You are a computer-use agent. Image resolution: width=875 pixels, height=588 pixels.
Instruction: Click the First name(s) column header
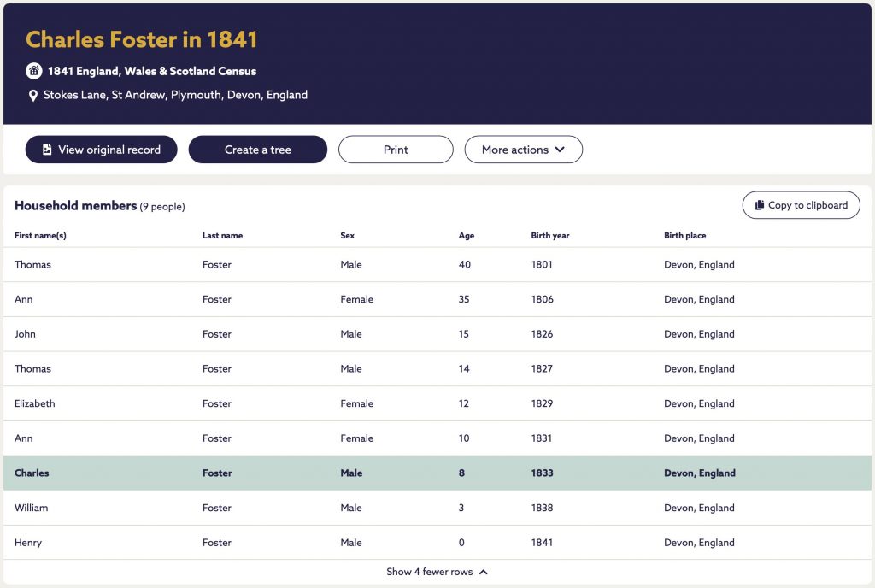(40, 235)
